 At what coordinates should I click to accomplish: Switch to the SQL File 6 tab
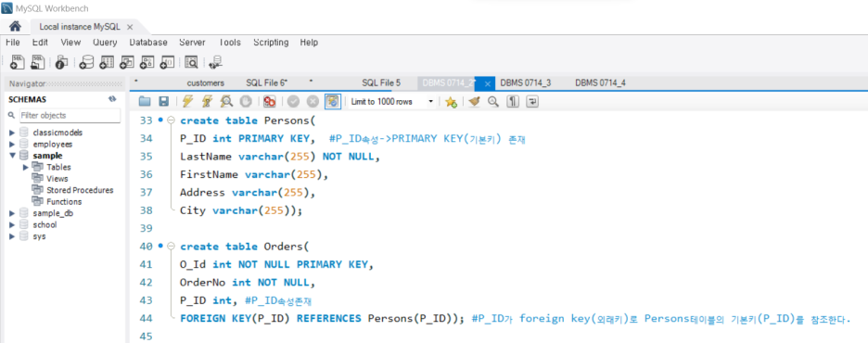[x=267, y=83]
